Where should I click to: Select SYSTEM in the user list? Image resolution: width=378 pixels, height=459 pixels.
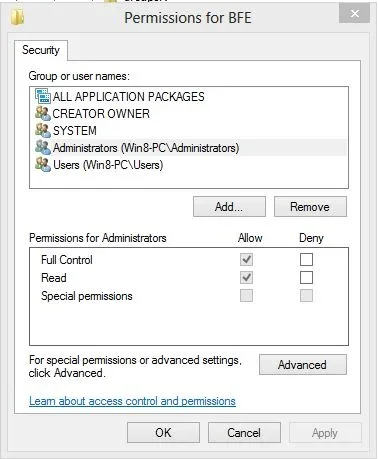189,130
